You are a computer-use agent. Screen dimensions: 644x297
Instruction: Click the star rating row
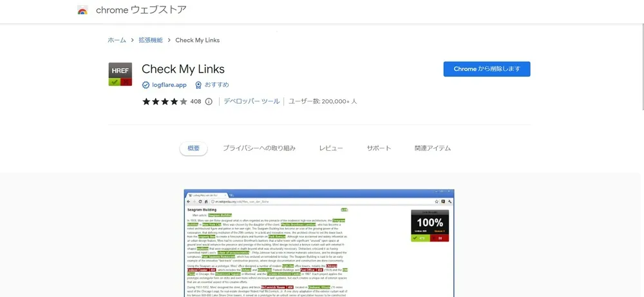click(x=165, y=101)
